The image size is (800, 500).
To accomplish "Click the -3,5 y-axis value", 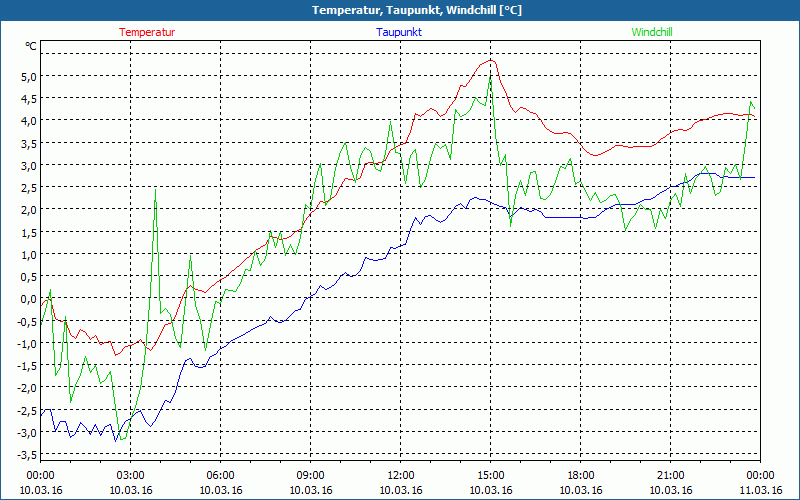I will 28,455.
